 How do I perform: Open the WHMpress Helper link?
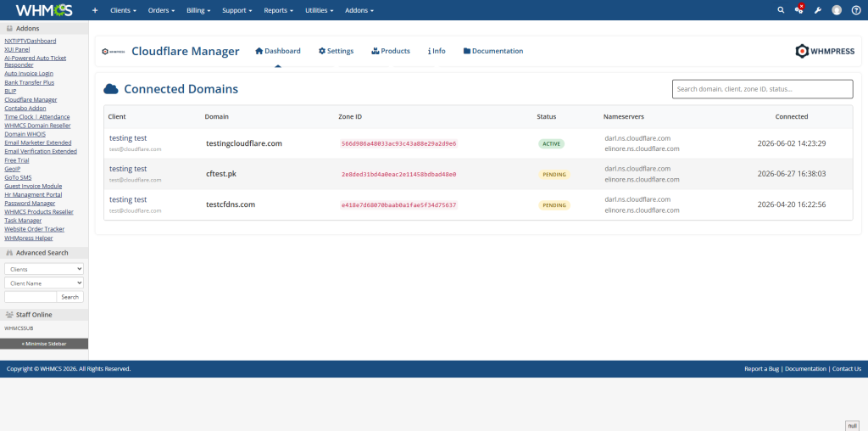(29, 238)
